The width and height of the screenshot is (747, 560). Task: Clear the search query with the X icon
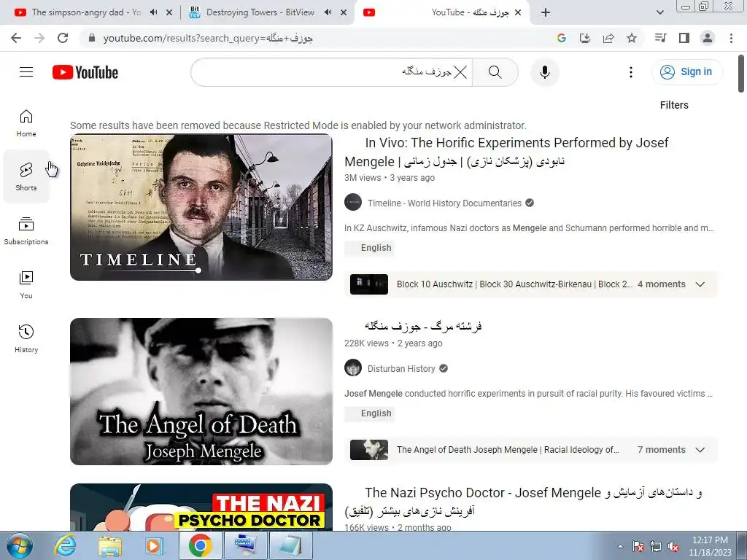(x=460, y=72)
